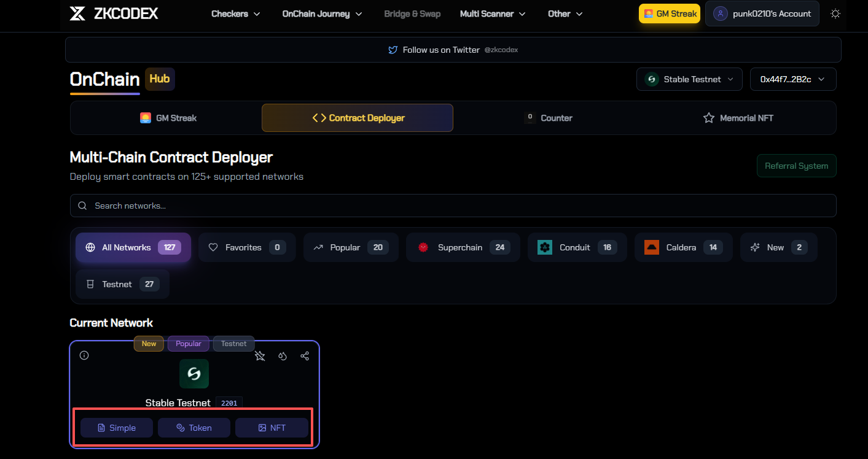Click the Stable Testnet network logo
868x459 pixels.
pos(194,374)
